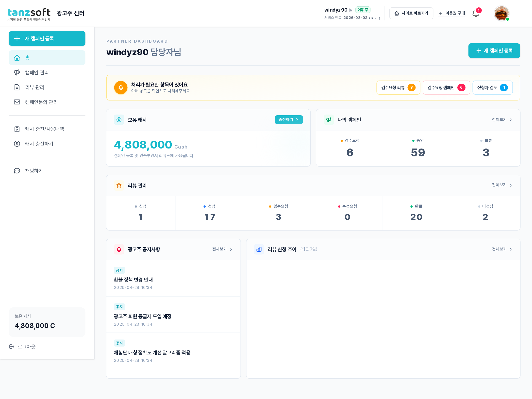Go to 캠페인문의 관리 menu
The image size is (532, 399).
(47, 102)
